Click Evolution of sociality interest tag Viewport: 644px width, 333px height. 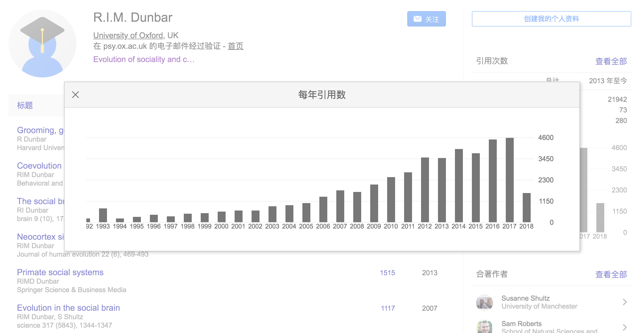point(144,59)
